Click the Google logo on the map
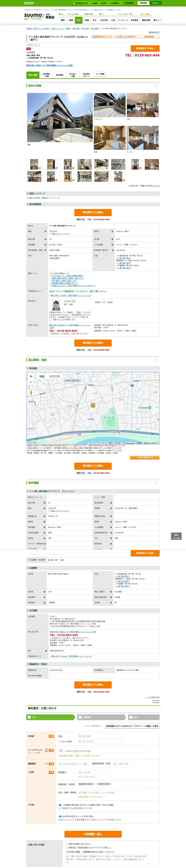This screenshot has height=868, width=186. [32, 442]
